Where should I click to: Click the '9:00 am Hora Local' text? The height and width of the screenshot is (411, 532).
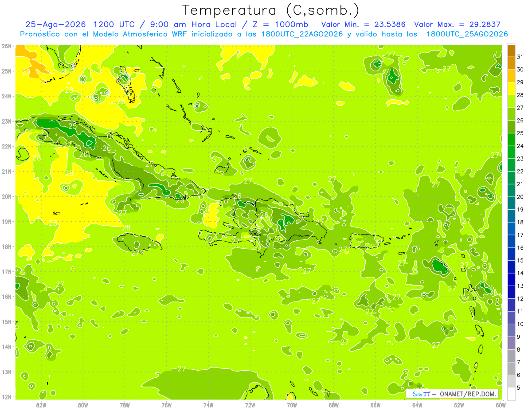pos(194,24)
